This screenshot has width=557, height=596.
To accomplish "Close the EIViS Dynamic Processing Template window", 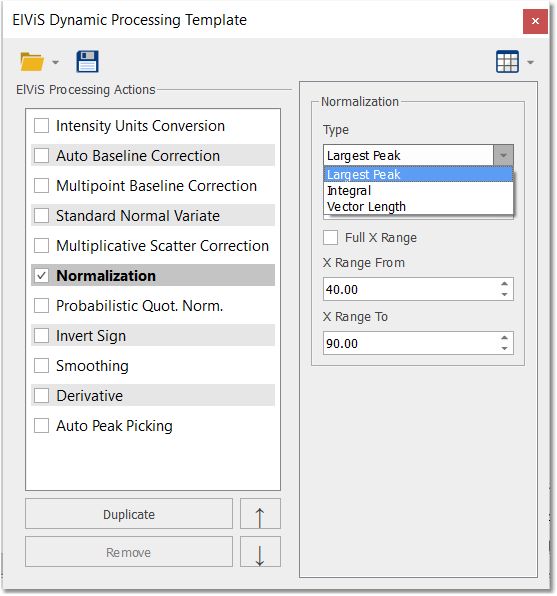I will tap(535, 21).
